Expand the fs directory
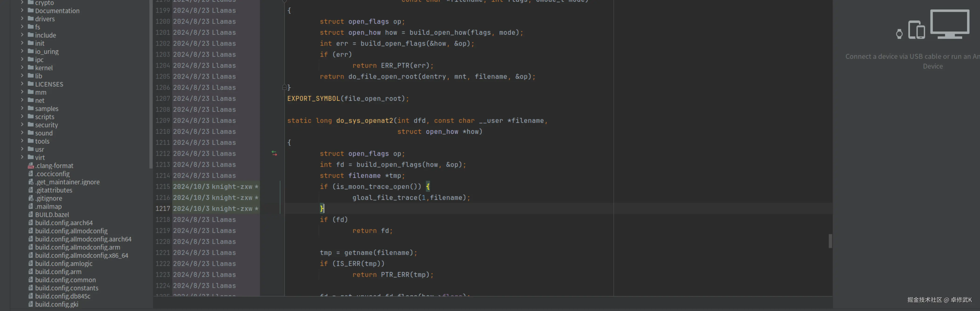The width and height of the screenshot is (980, 311). pos(22,27)
